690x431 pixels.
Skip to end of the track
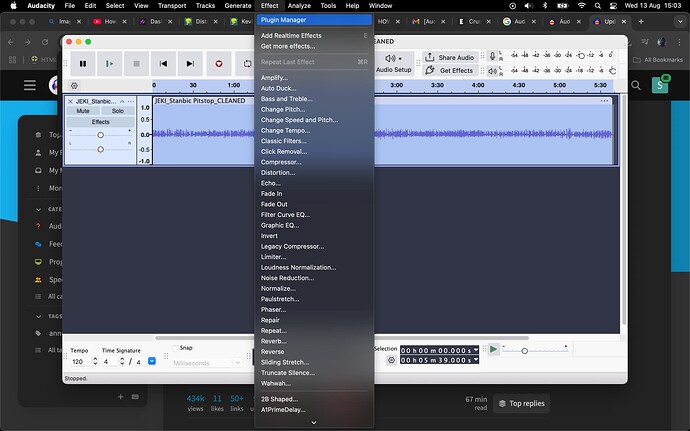tap(190, 64)
